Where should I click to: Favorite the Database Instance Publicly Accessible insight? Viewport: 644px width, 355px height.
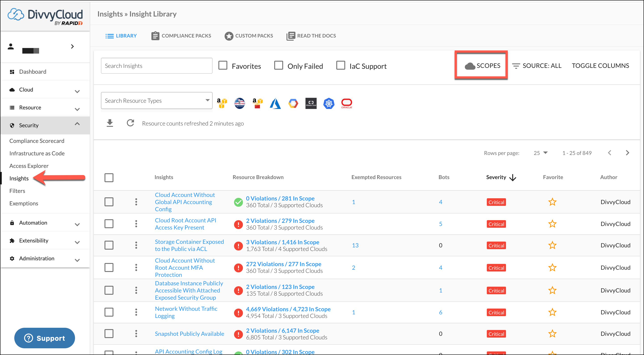pyautogui.click(x=552, y=290)
